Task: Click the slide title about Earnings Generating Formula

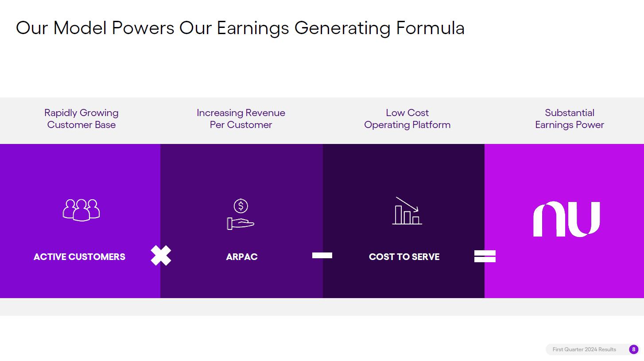Action: pos(240,28)
